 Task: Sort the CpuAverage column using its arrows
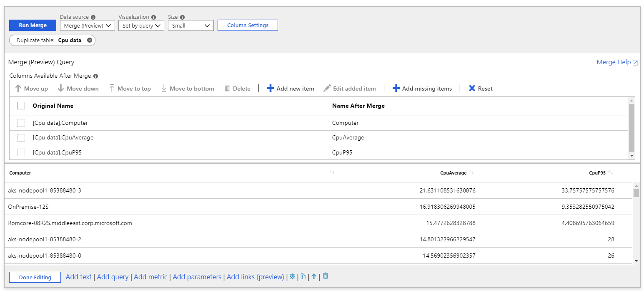tap(471, 172)
